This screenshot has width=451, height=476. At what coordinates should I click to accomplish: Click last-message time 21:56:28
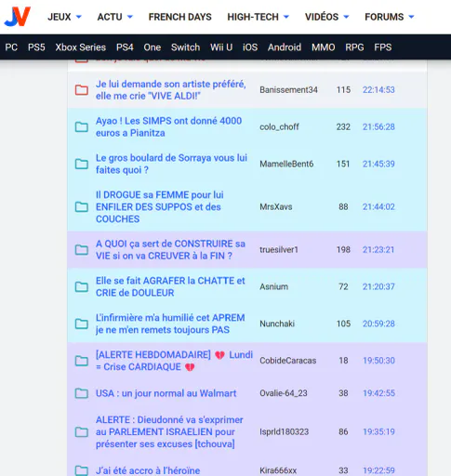[x=378, y=126]
